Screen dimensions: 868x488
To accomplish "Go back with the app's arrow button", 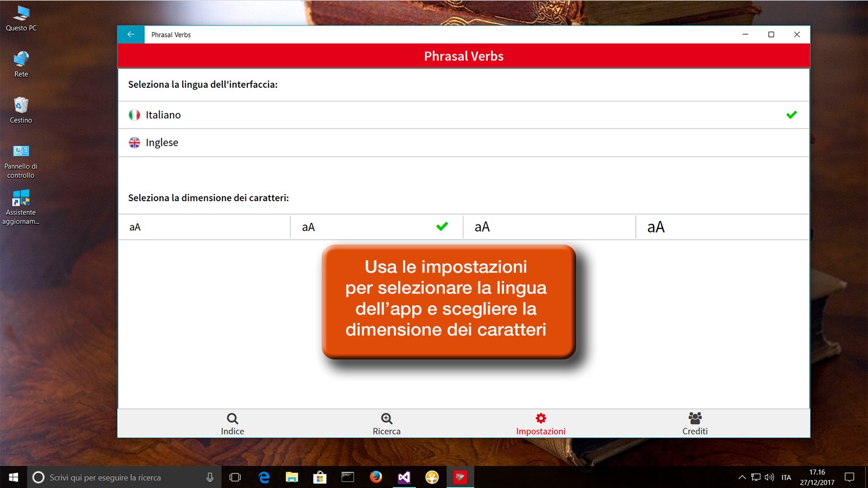I will coord(131,34).
